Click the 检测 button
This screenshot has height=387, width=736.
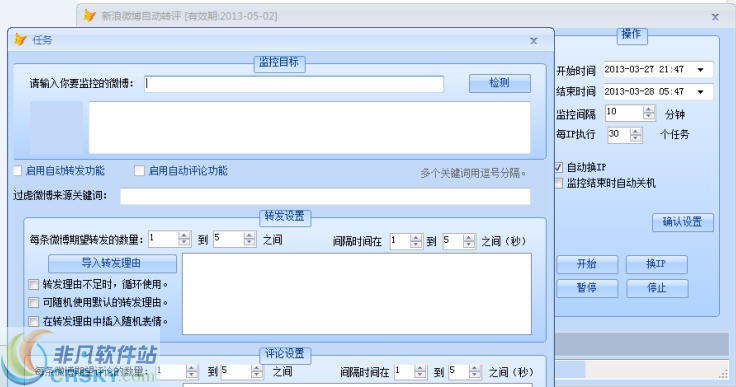click(500, 83)
